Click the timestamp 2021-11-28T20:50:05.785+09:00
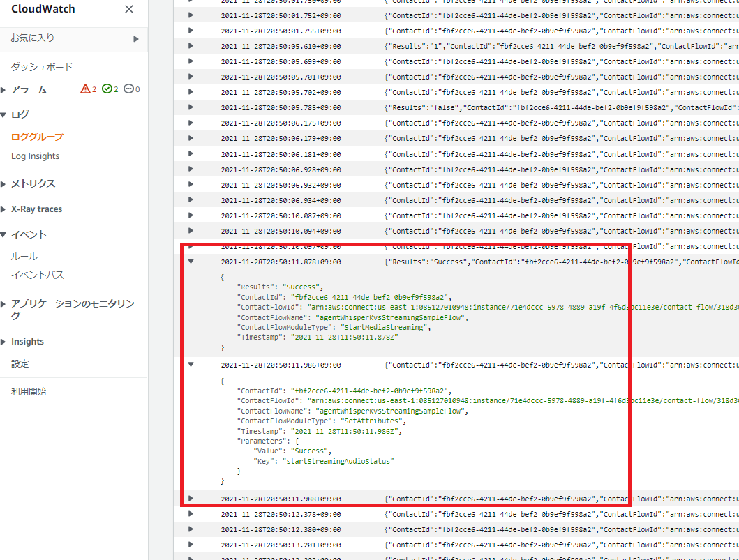 pos(281,108)
